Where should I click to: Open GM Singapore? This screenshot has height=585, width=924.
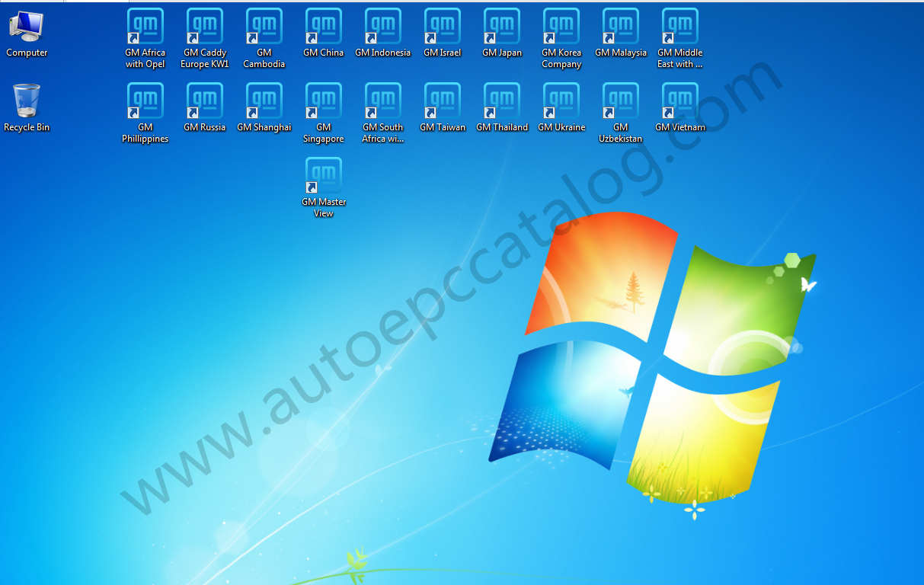click(323, 105)
